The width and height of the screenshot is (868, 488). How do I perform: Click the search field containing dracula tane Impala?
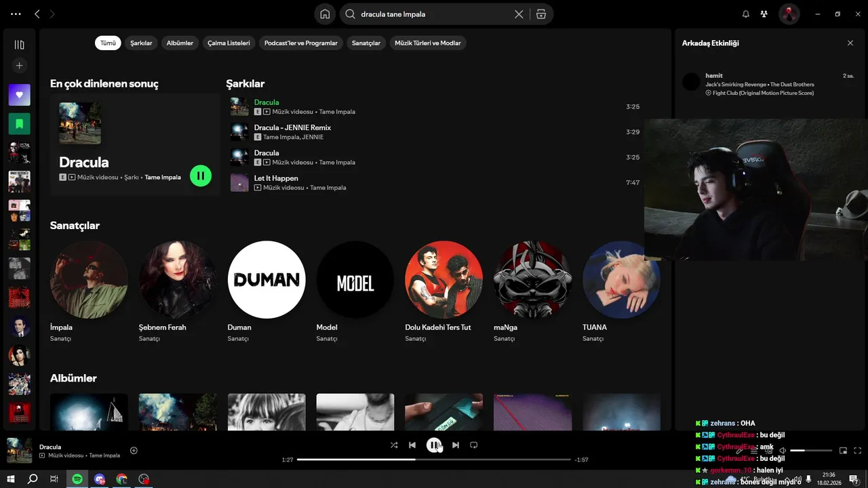tap(434, 14)
